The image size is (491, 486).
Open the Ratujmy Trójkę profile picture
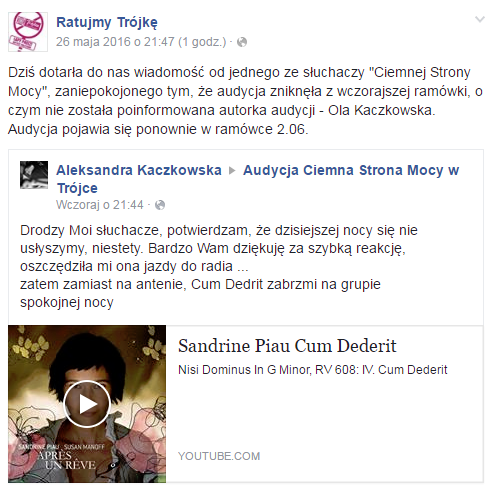(28, 32)
